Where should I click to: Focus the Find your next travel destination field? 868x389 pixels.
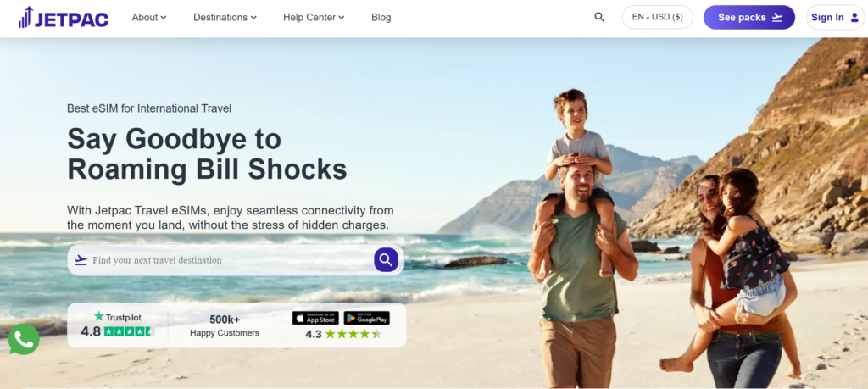point(231,260)
